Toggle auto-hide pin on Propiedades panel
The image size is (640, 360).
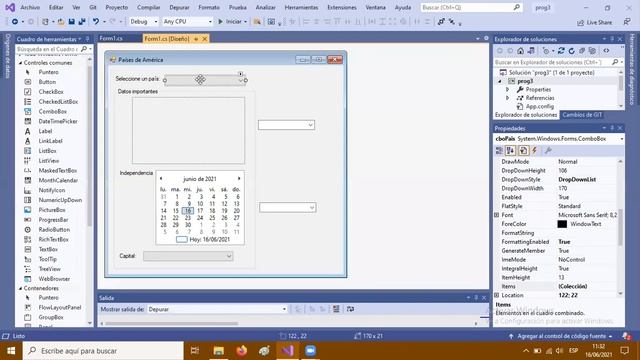point(612,128)
